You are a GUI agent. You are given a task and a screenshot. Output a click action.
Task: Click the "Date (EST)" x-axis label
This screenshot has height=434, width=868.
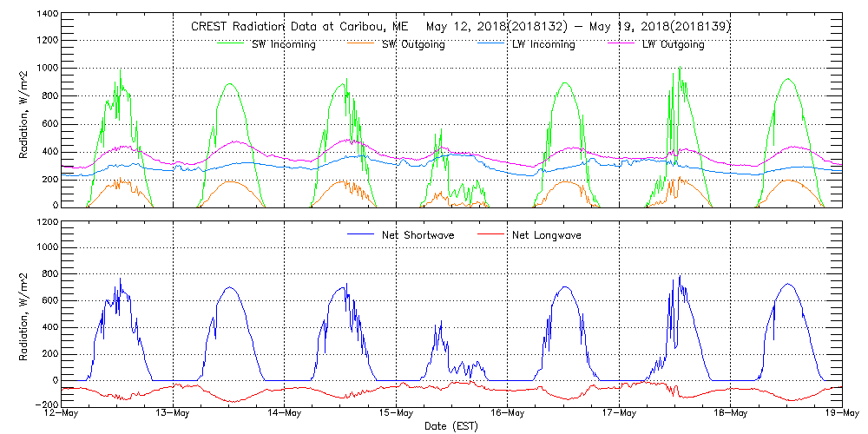pos(451,426)
